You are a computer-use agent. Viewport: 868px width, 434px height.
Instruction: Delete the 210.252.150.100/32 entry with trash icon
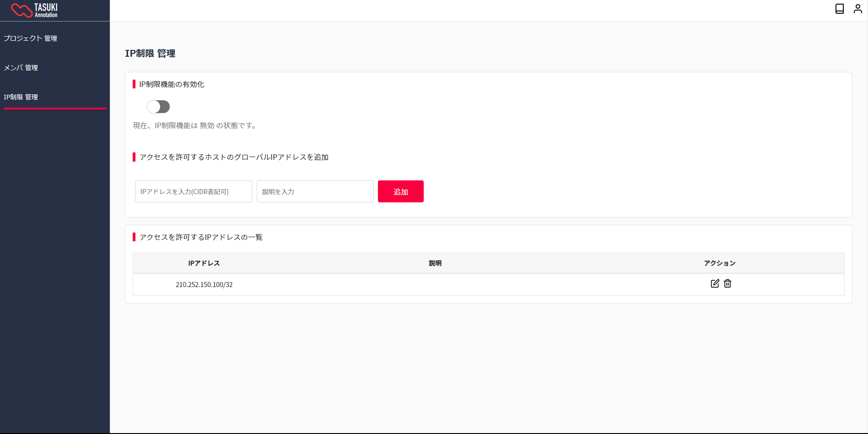pos(728,284)
